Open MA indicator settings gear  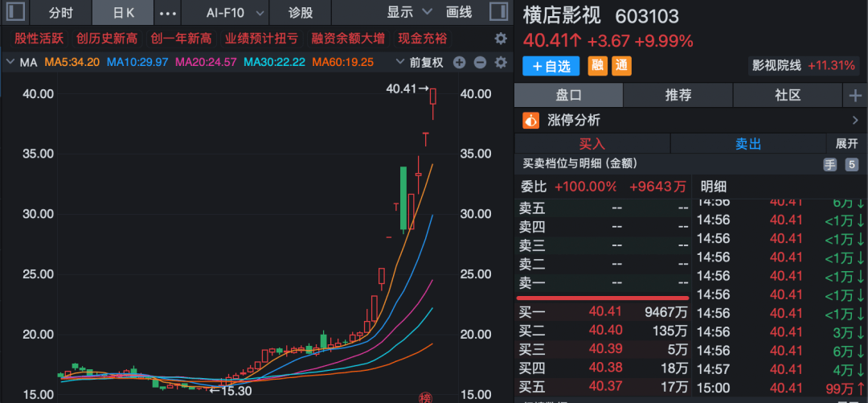[501, 63]
